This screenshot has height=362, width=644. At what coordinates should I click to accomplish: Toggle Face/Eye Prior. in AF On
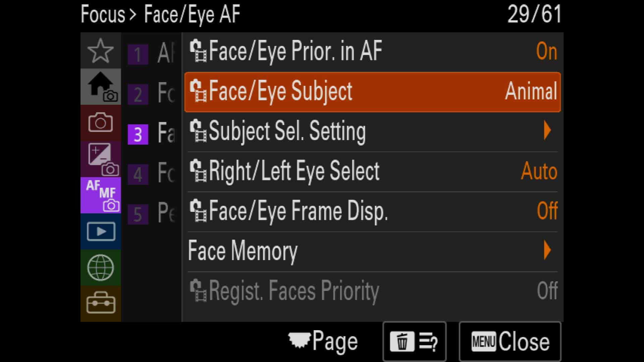coord(373,52)
